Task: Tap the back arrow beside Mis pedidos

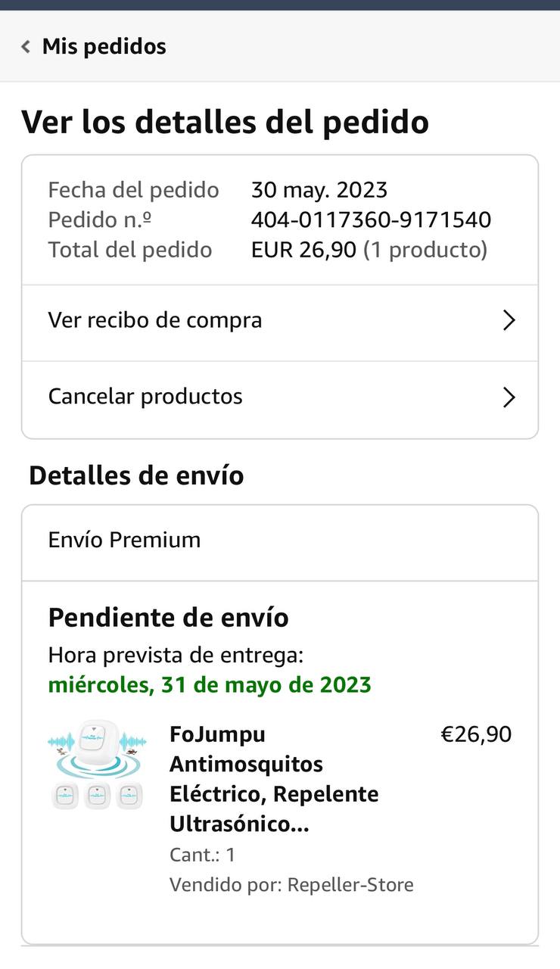Action: pos(26,47)
